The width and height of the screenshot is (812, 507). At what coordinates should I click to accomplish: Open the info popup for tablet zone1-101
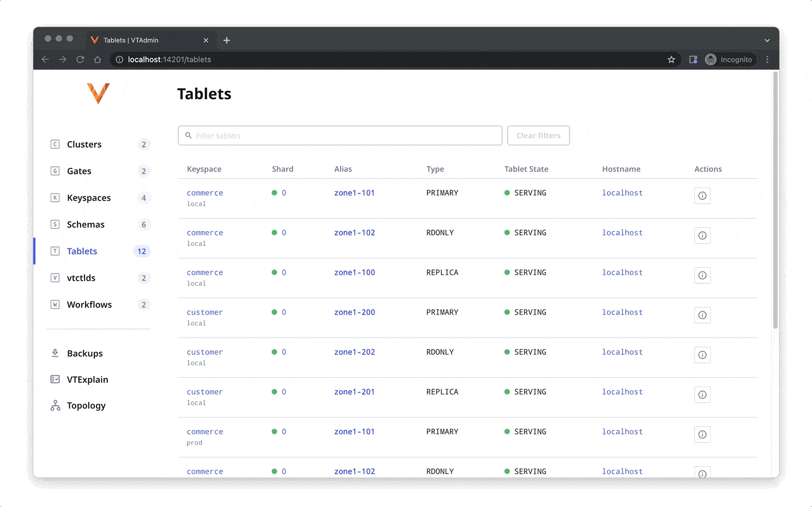(x=702, y=195)
